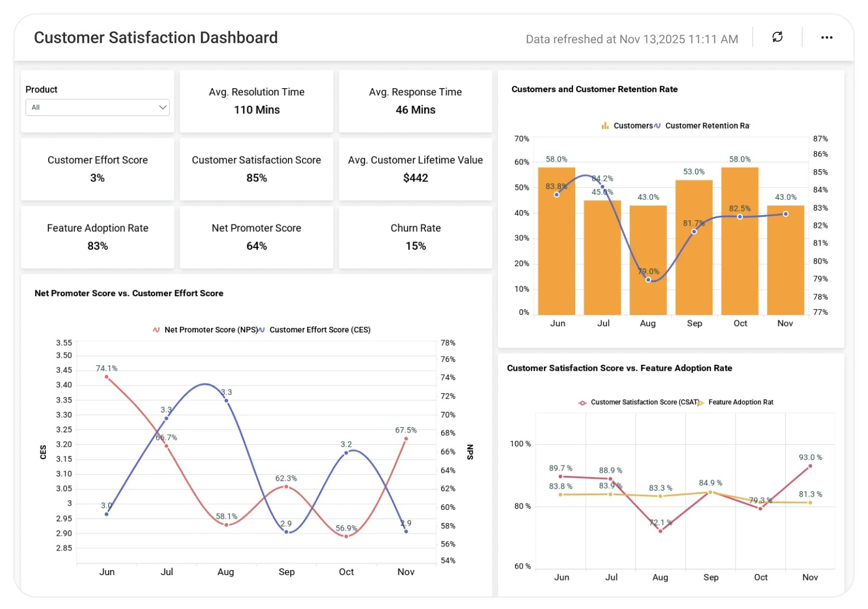Screen dimensions: 868x609
Task: Click the Jul bar labeled 45.0%
Action: pos(603,257)
